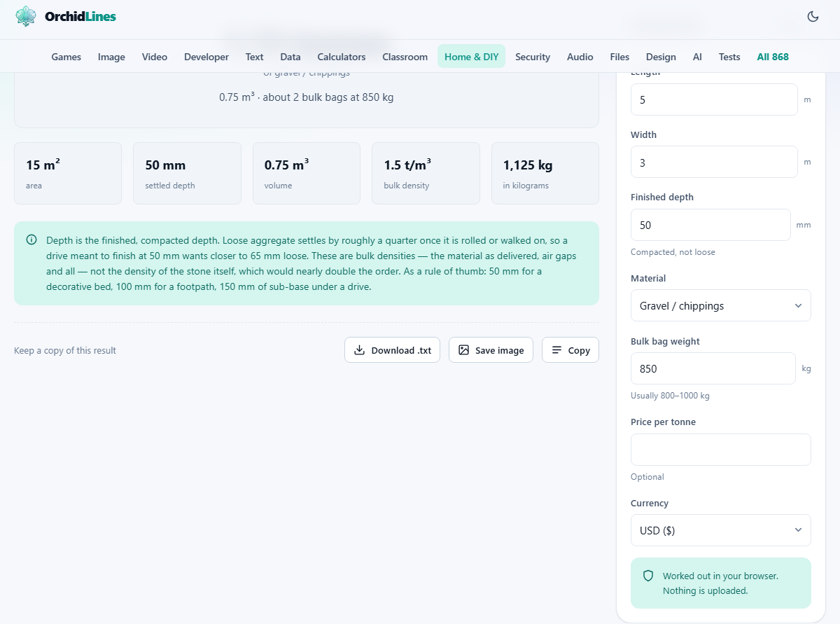Image resolution: width=840 pixels, height=624 pixels.
Task: Click the shield icon by browser privacy note
Action: pos(648,576)
